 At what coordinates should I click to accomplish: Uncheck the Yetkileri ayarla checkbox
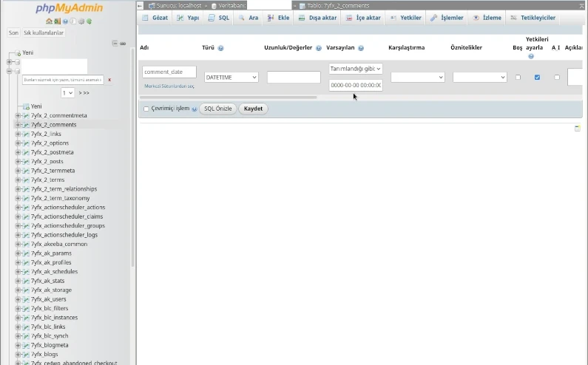point(537,77)
